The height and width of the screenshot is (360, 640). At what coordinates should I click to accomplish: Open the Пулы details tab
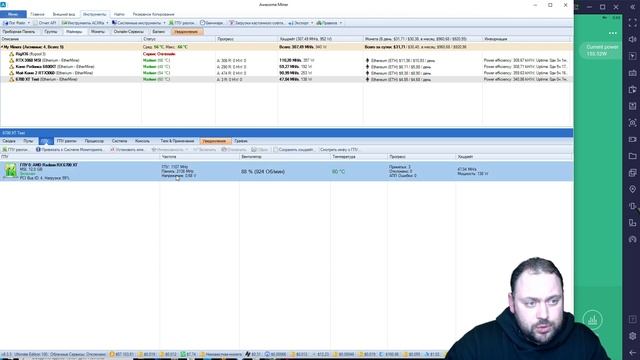point(28,141)
